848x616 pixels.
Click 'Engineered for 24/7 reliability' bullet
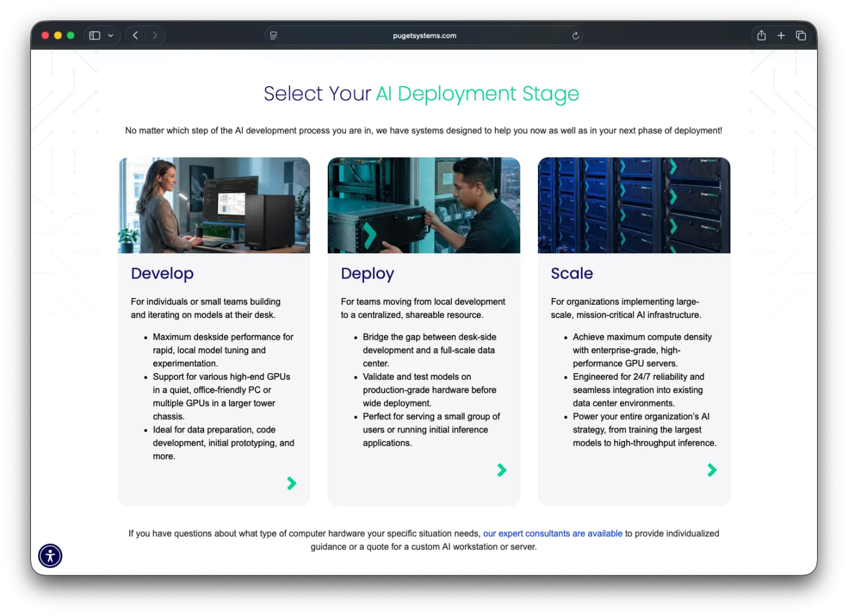[638, 390]
